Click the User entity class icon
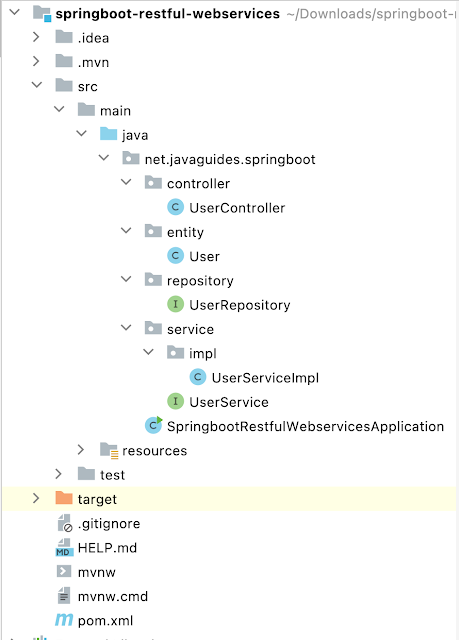This screenshot has height=640, width=459. point(175,256)
